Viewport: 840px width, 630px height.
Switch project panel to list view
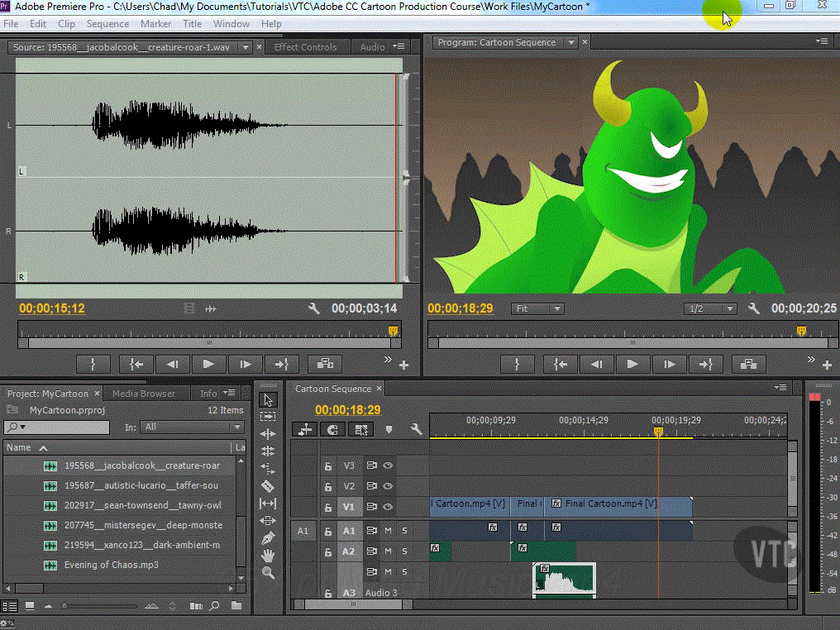click(x=10, y=606)
